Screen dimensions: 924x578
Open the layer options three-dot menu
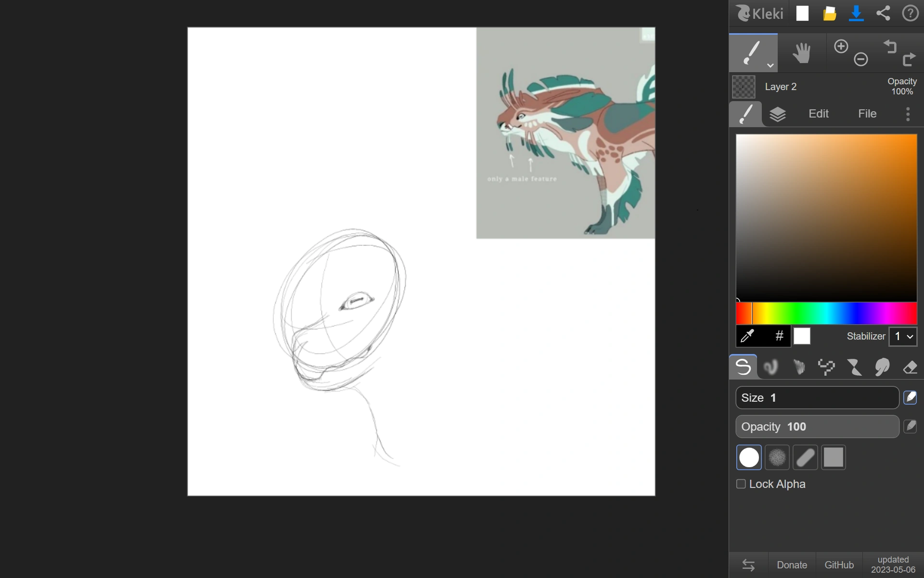(x=908, y=114)
